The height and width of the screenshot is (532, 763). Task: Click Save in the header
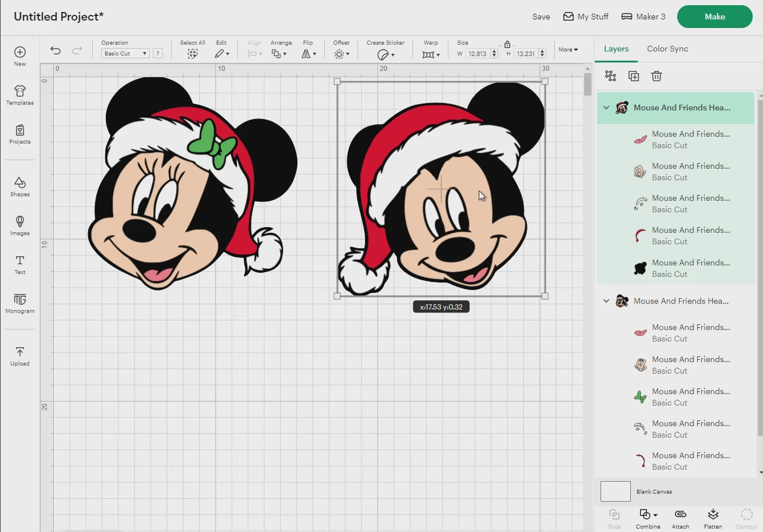tap(541, 17)
